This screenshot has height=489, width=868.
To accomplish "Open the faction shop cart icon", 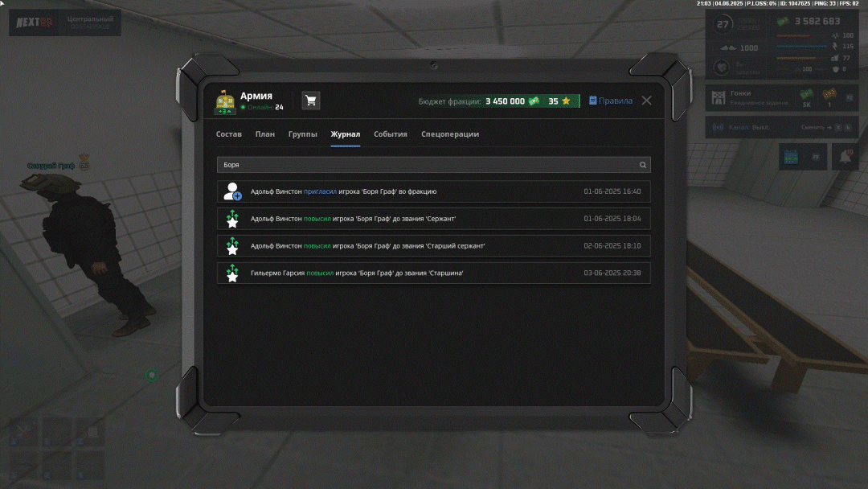I will [x=311, y=101].
